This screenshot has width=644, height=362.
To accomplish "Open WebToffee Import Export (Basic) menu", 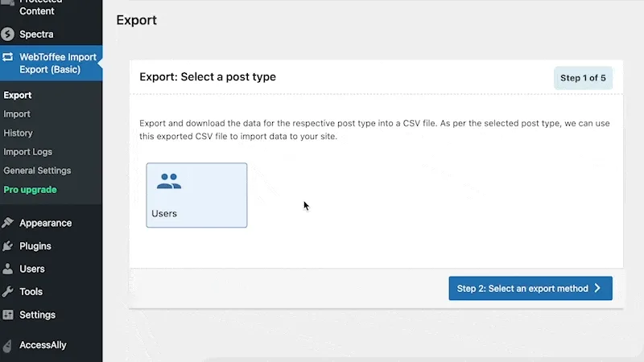I will 51,64.
